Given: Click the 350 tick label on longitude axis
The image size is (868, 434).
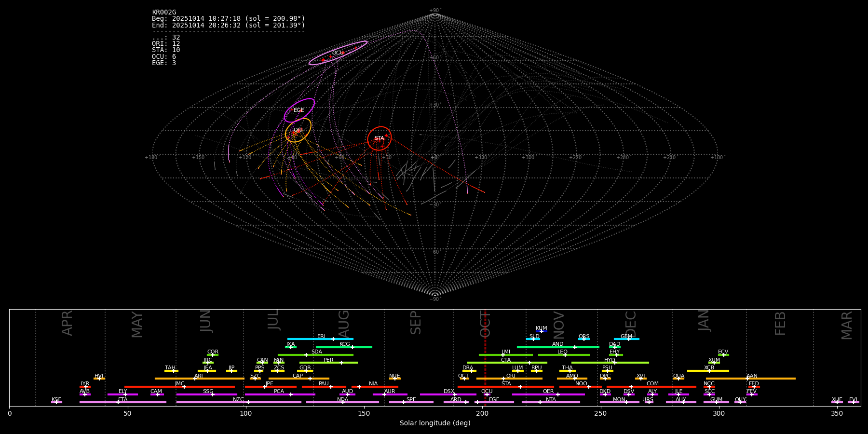Looking at the screenshot, I should [x=837, y=414].
